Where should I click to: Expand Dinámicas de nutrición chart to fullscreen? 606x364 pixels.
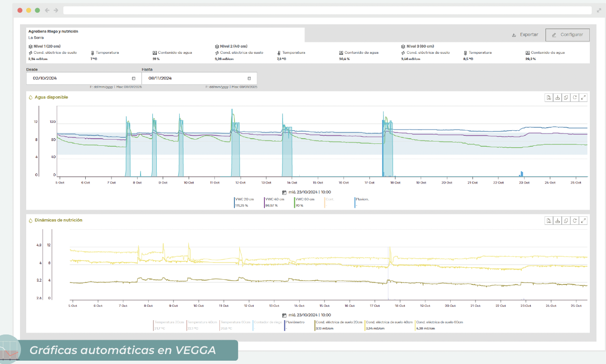(583, 221)
